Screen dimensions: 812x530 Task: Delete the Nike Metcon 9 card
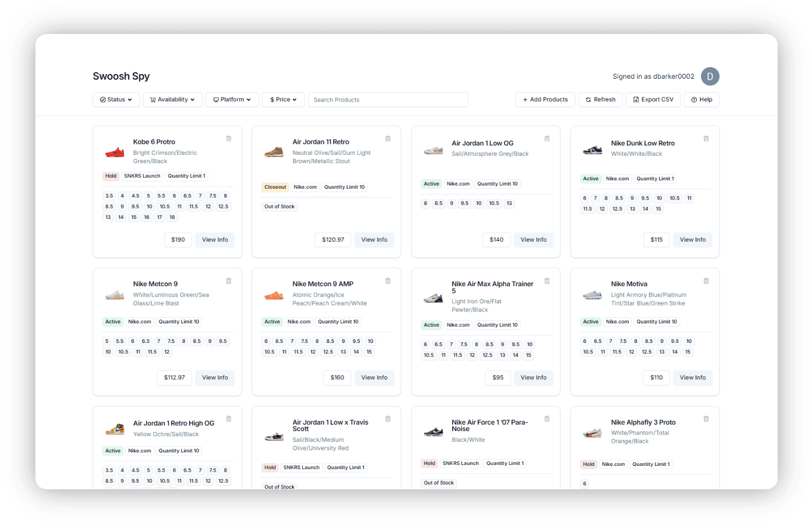click(x=229, y=281)
